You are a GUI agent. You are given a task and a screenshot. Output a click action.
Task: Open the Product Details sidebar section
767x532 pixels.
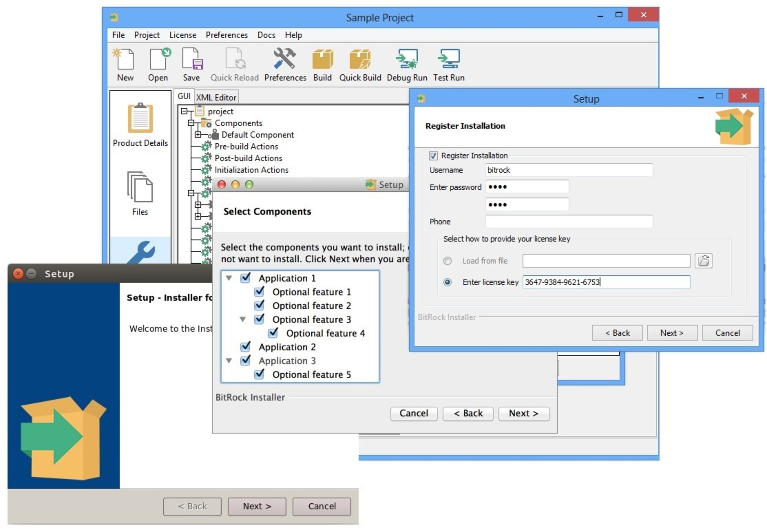140,125
